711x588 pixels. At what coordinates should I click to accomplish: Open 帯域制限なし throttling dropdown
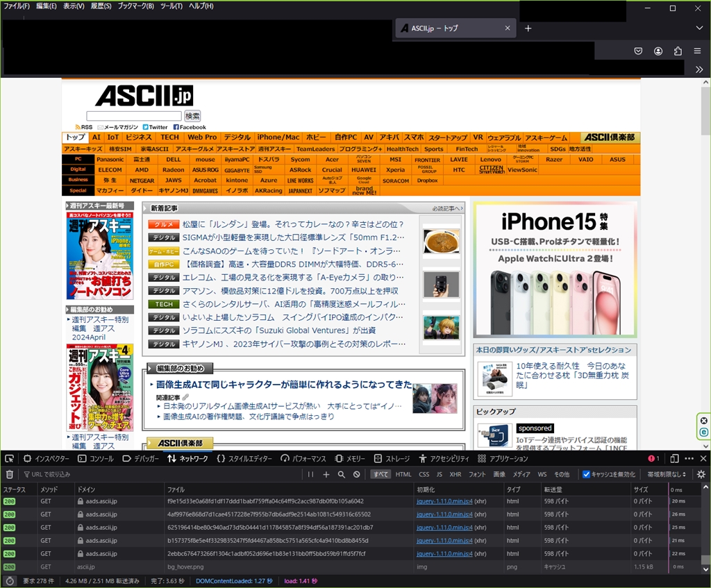click(667, 474)
